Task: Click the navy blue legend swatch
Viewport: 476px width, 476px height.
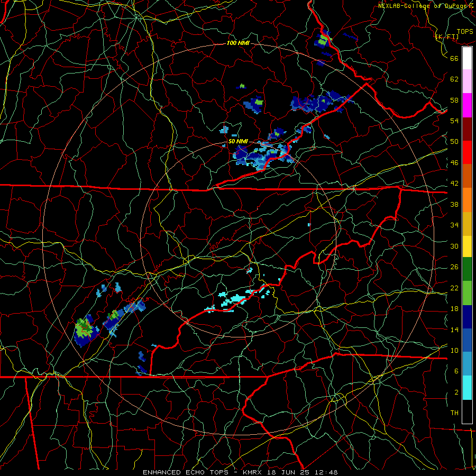Action: pos(467,317)
